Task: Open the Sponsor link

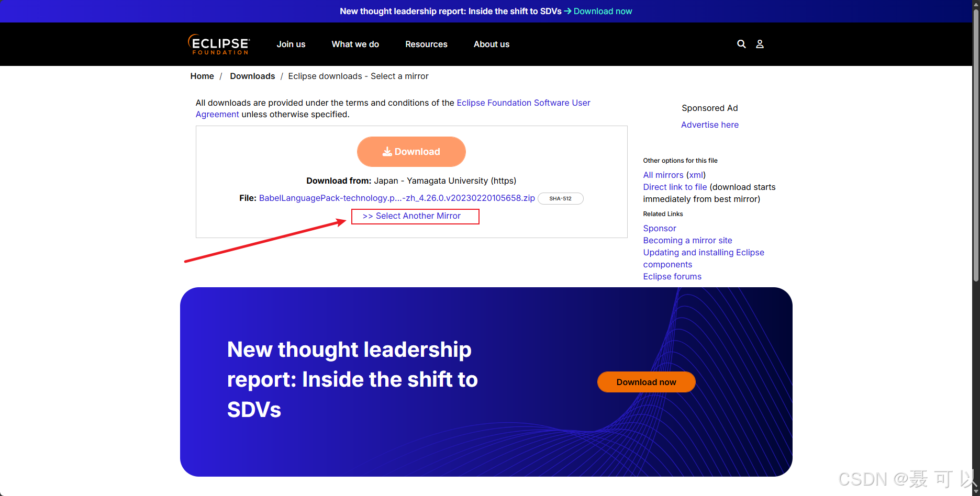Action: coord(660,229)
